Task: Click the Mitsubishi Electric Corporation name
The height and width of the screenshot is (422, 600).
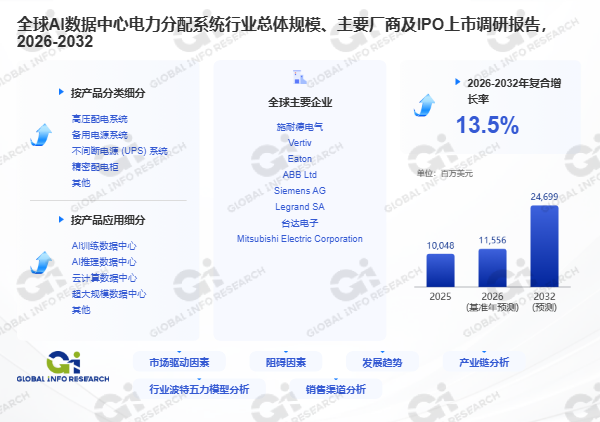Action: pyautogui.click(x=300, y=239)
